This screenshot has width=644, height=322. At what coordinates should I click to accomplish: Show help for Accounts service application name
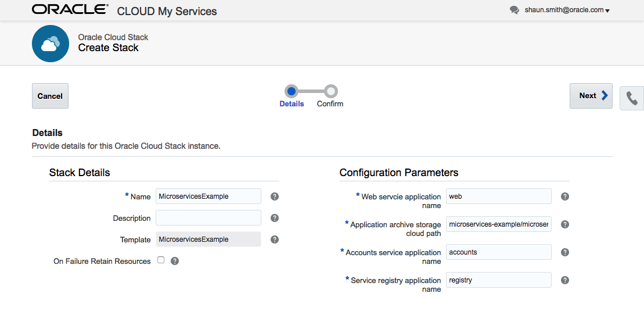click(565, 252)
